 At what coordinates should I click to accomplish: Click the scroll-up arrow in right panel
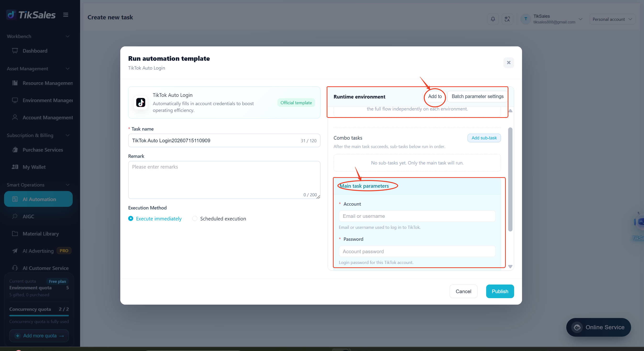[x=511, y=111]
